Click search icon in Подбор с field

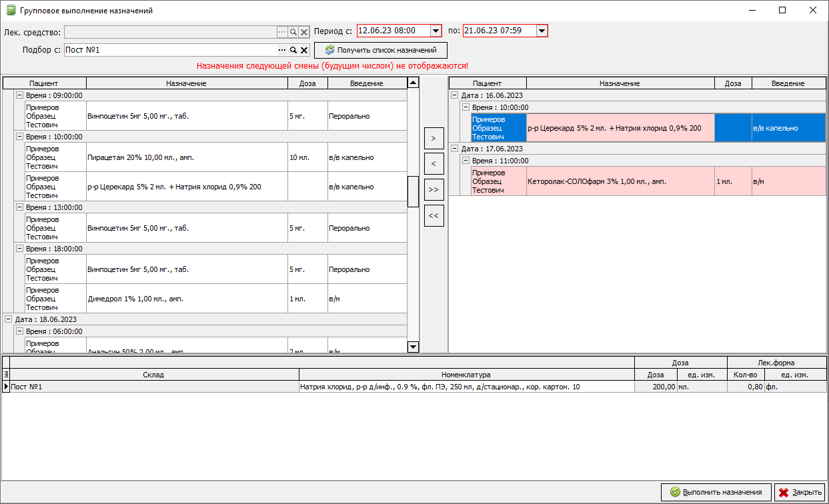[293, 50]
